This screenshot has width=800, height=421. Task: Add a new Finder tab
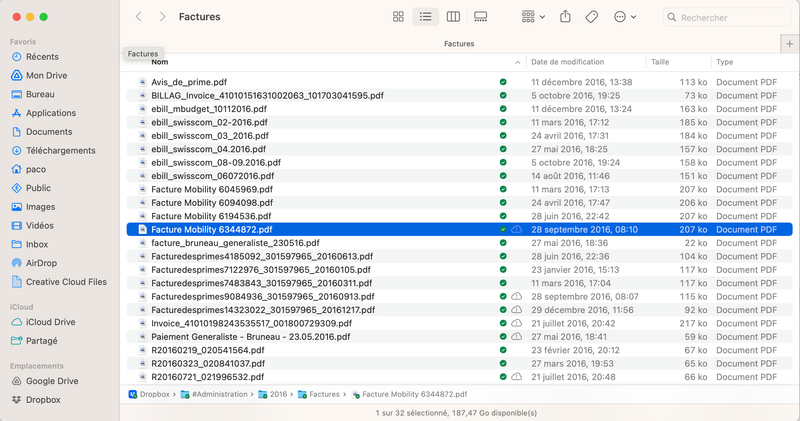[x=790, y=44]
